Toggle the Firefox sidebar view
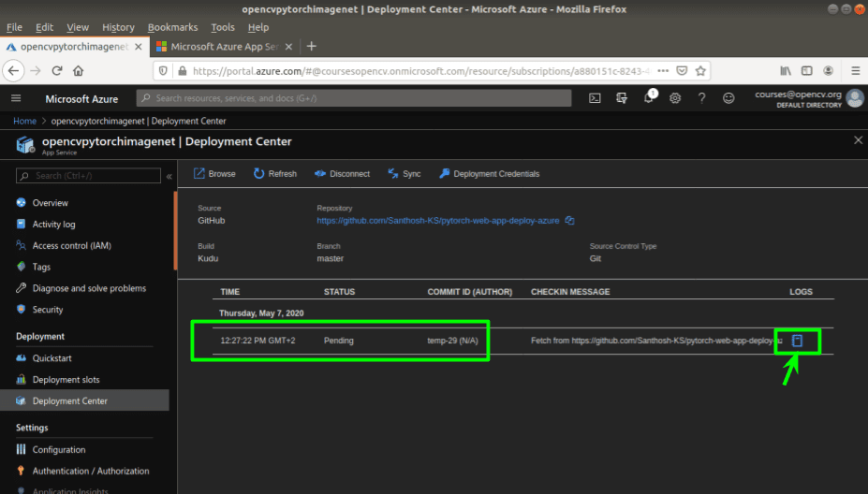This screenshot has width=868, height=494. [x=807, y=71]
